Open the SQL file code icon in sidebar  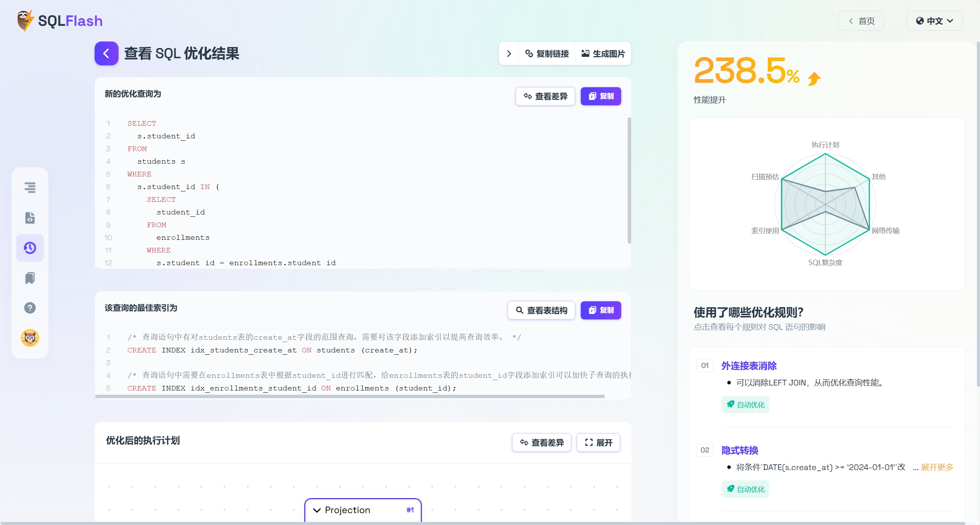[x=30, y=218]
